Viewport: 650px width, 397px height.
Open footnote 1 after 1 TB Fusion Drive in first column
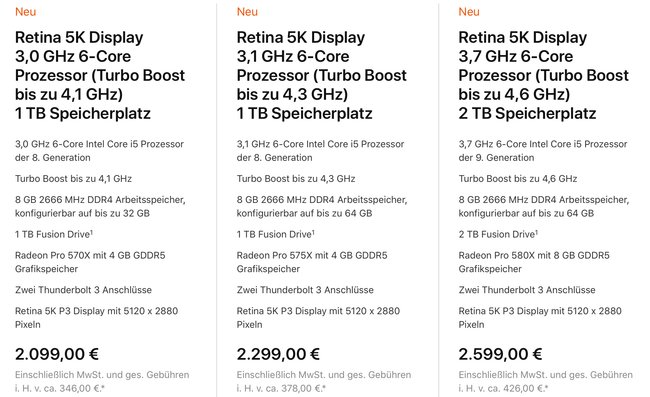[92, 232]
